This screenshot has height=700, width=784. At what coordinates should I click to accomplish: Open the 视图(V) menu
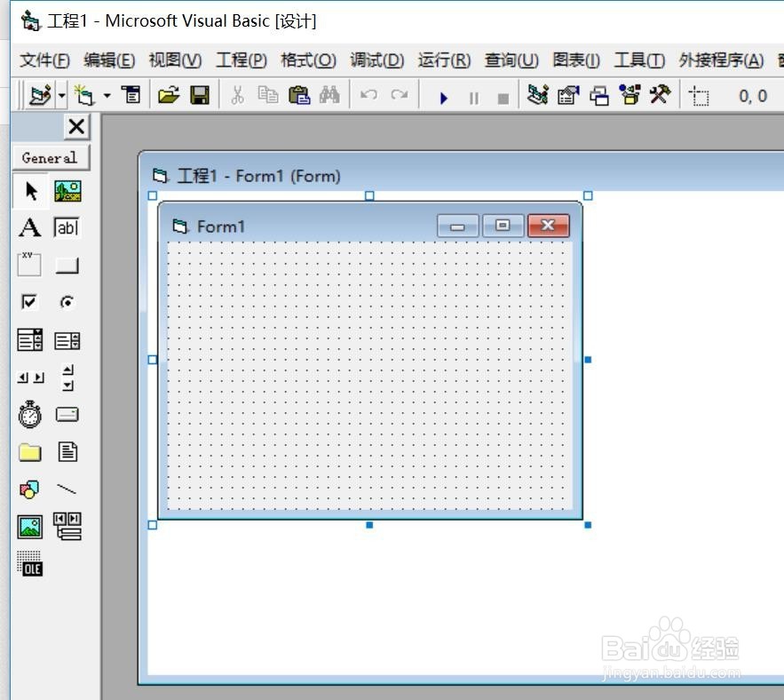pyautogui.click(x=175, y=60)
